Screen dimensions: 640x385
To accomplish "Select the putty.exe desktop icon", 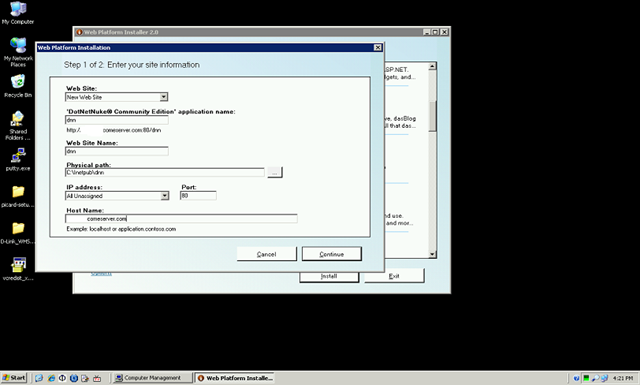I will [x=18, y=159].
